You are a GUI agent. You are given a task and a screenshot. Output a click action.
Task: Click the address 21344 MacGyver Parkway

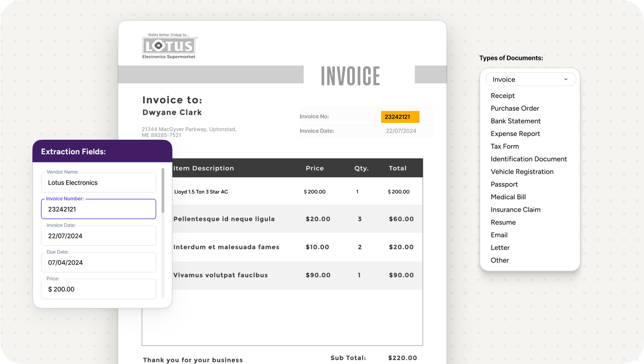[x=189, y=132]
